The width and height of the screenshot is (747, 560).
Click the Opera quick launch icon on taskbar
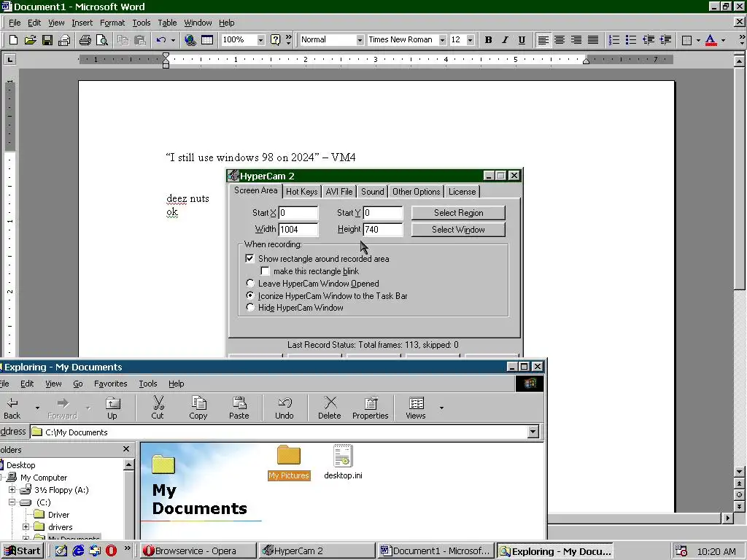[x=112, y=551]
